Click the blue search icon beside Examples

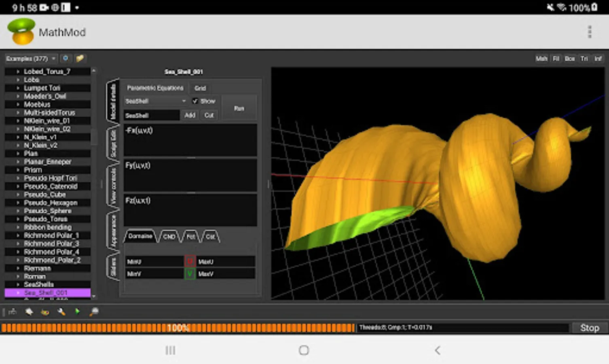[x=66, y=59]
